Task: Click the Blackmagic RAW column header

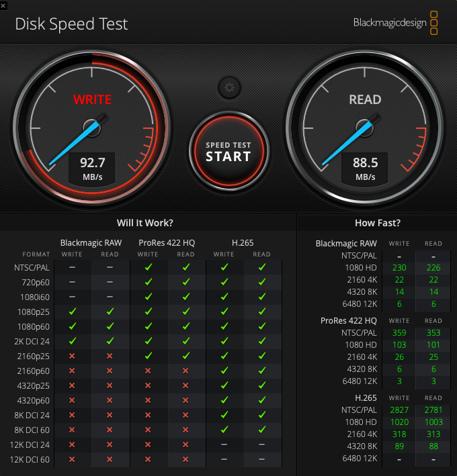Action: (x=91, y=242)
